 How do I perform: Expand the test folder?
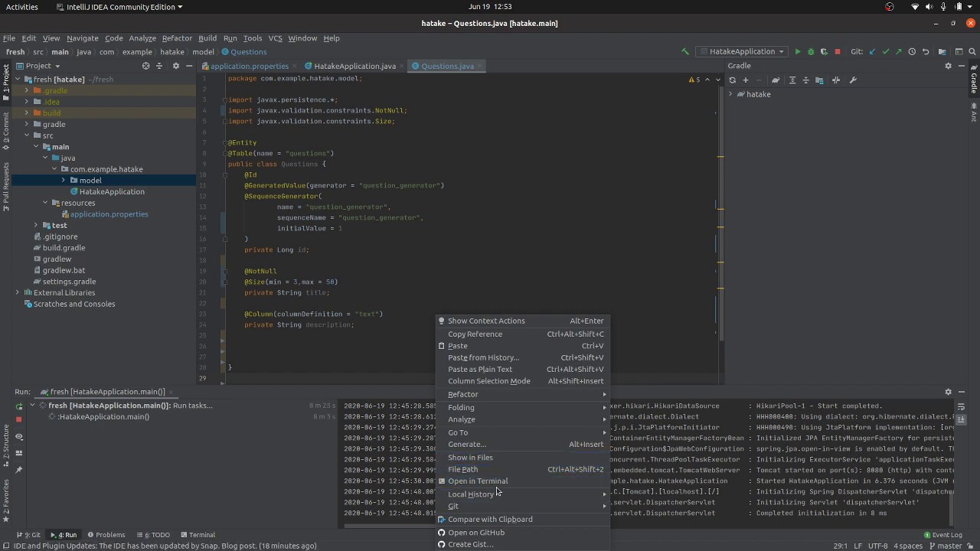coord(36,225)
